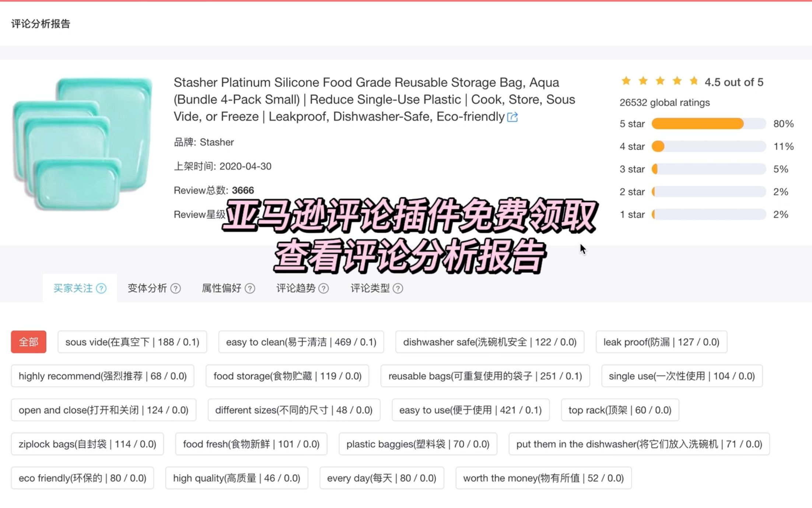Filter by sous vide keyword tag
812x508 pixels.
point(132,342)
